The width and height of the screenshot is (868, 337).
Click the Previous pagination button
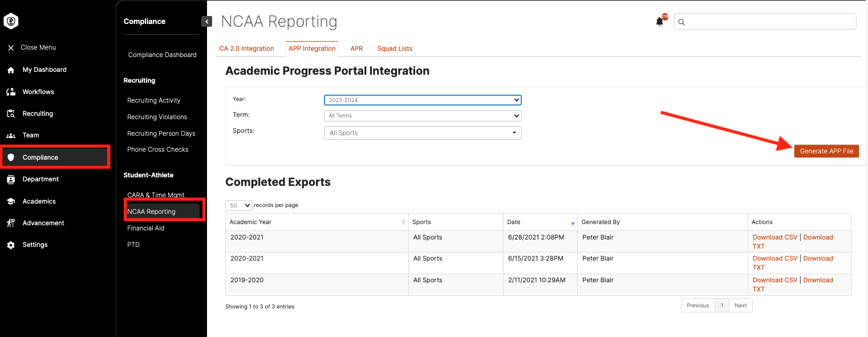tap(697, 306)
